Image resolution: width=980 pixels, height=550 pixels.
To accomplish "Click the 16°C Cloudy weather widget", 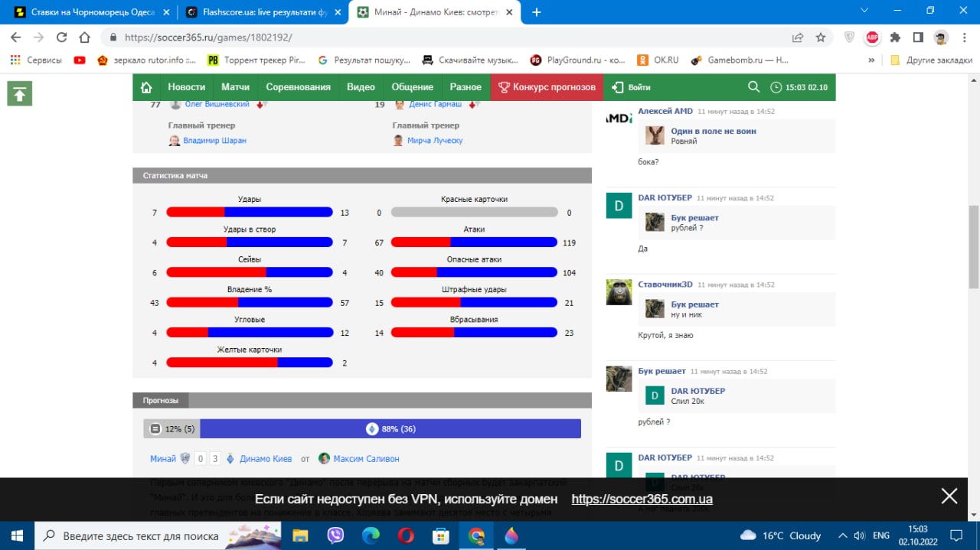I will tap(780, 535).
